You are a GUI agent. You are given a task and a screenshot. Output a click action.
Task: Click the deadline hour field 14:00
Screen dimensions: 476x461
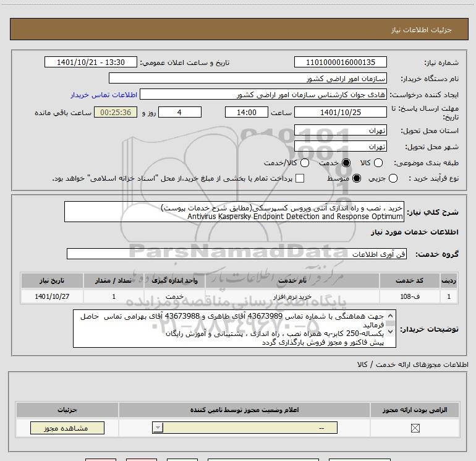pyautogui.click(x=247, y=113)
